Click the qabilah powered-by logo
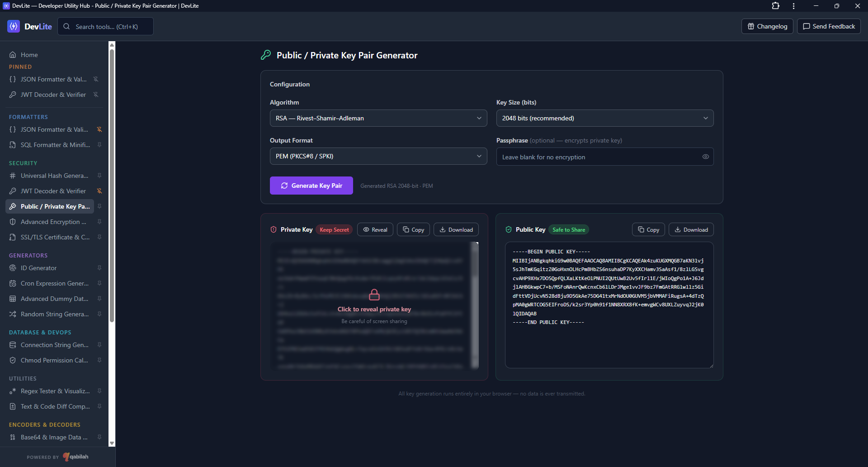Image resolution: width=868 pixels, height=467 pixels. pos(76,457)
